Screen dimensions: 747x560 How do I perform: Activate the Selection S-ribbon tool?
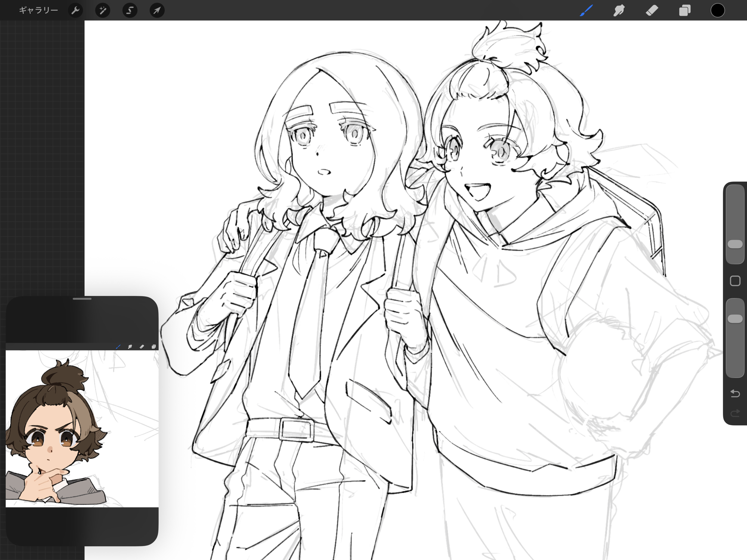[130, 10]
